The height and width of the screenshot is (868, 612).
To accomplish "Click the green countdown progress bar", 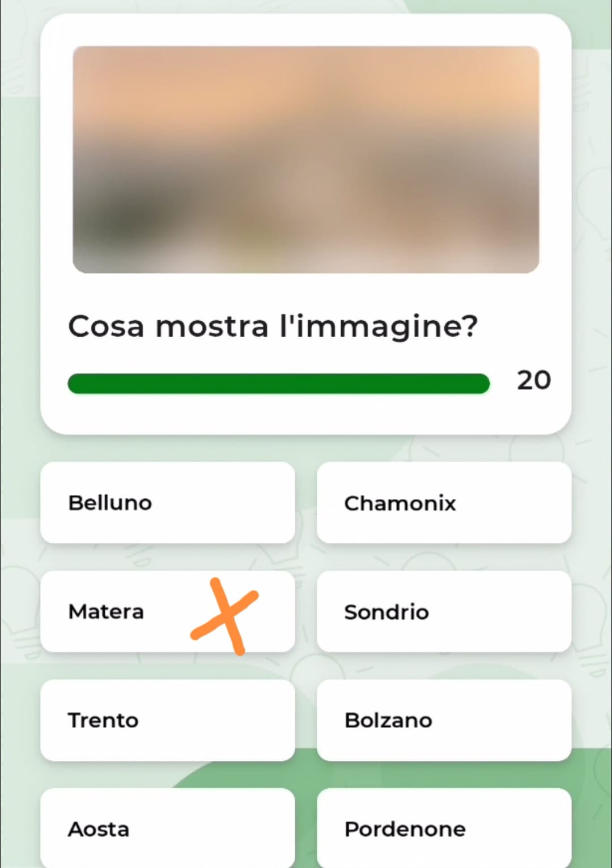I will (278, 384).
